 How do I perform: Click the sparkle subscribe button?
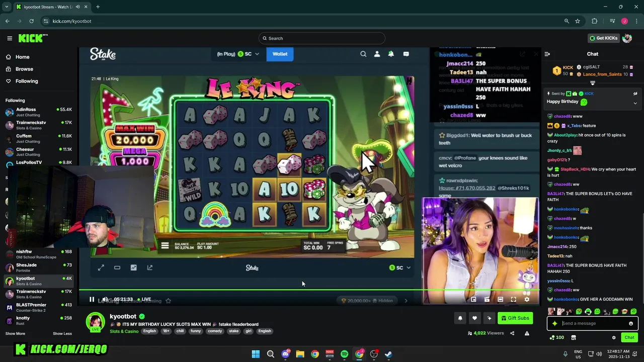489,318
